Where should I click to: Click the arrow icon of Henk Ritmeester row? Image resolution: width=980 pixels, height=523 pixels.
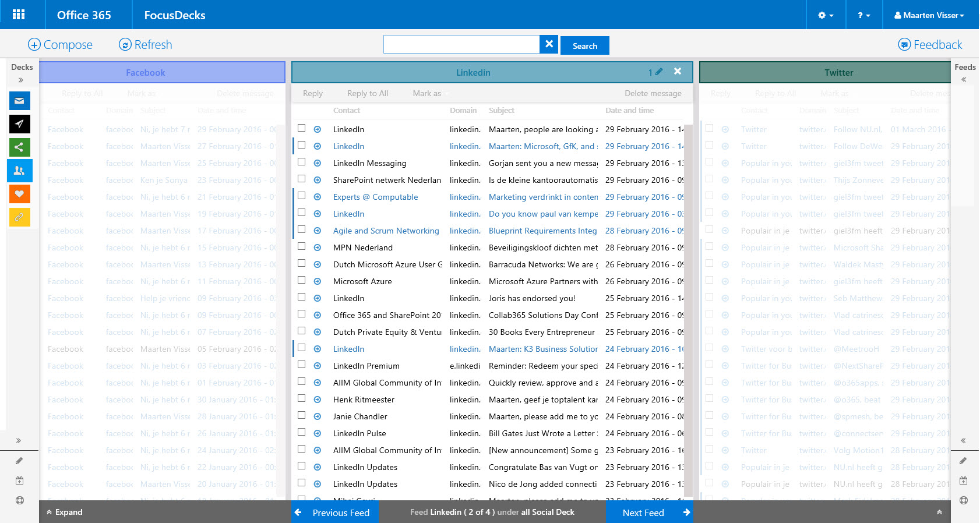click(318, 400)
